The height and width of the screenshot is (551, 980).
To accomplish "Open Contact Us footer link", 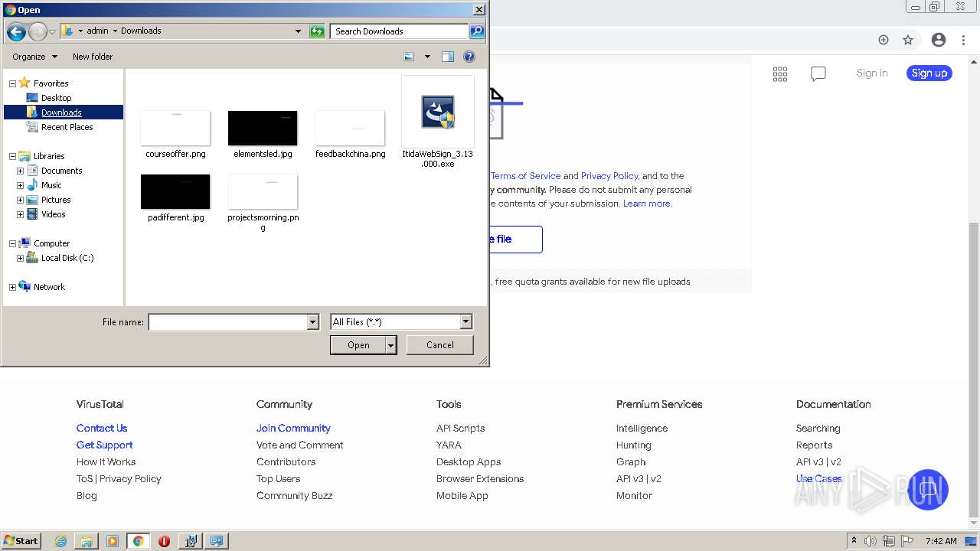I will pyautogui.click(x=102, y=429).
